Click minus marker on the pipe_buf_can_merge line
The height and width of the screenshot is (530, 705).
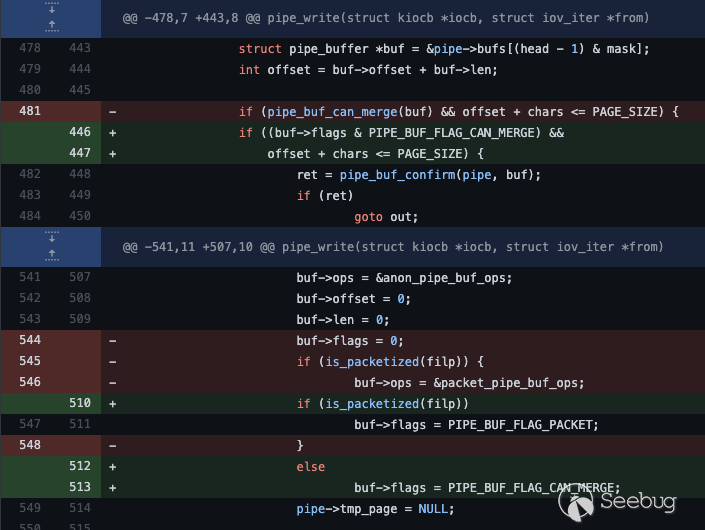(x=113, y=111)
